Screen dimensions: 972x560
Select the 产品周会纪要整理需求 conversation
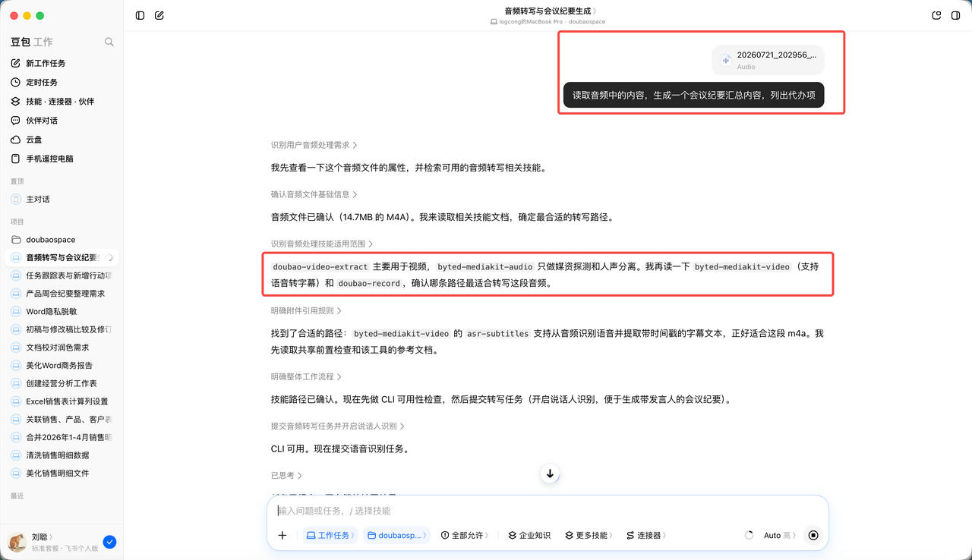pyautogui.click(x=62, y=294)
